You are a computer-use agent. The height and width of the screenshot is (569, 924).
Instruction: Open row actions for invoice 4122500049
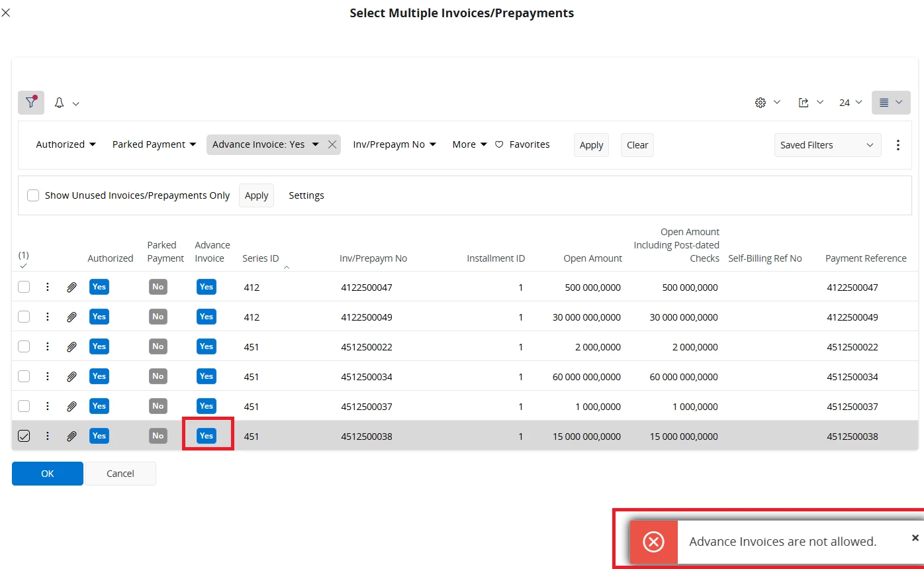[48, 317]
